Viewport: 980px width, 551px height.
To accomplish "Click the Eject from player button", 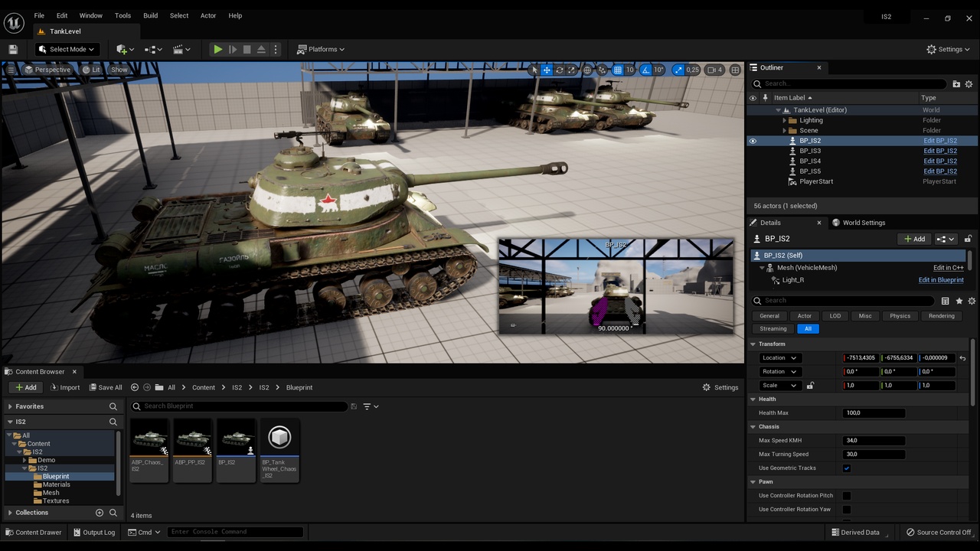I will tap(261, 49).
